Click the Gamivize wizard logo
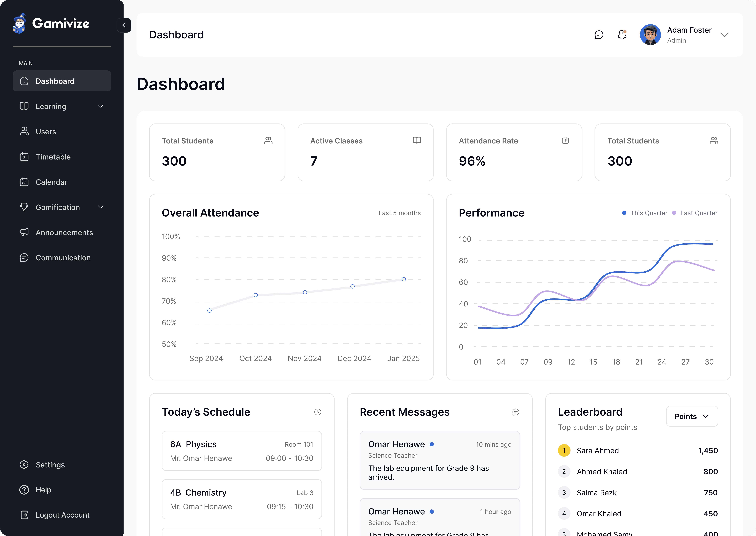 [x=19, y=23]
